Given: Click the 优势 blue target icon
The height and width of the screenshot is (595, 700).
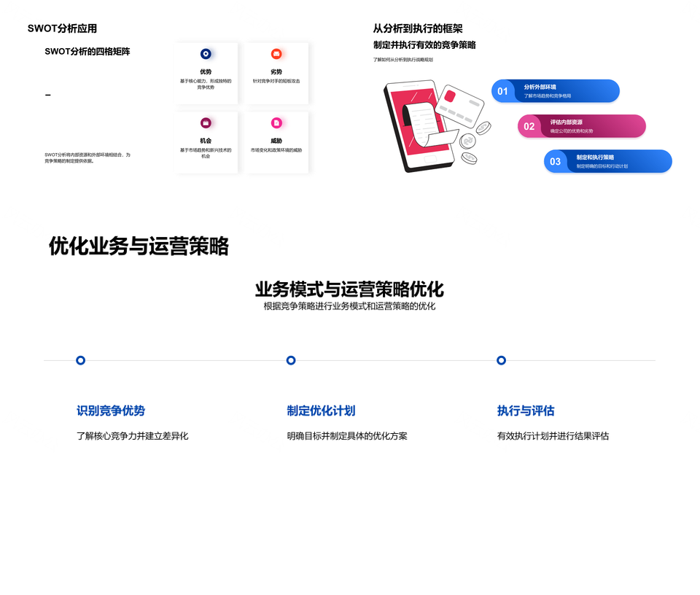Looking at the screenshot, I should point(206,54).
